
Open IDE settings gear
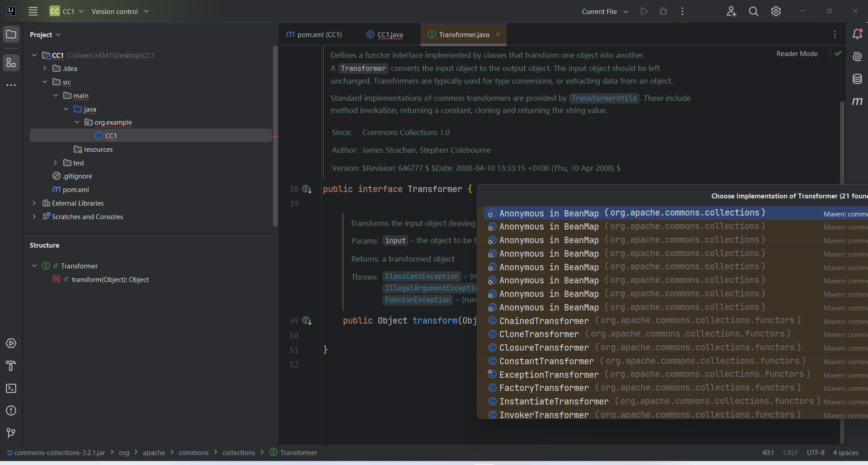[776, 11]
